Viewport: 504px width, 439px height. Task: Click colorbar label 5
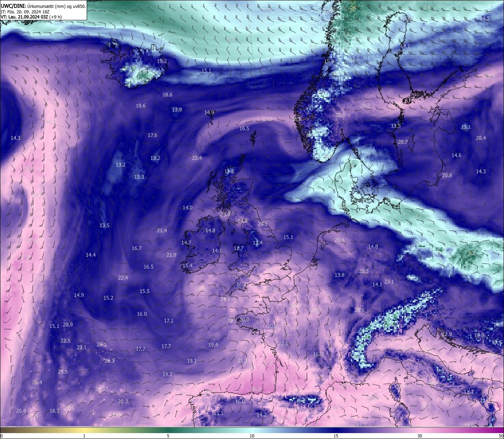(x=168, y=436)
